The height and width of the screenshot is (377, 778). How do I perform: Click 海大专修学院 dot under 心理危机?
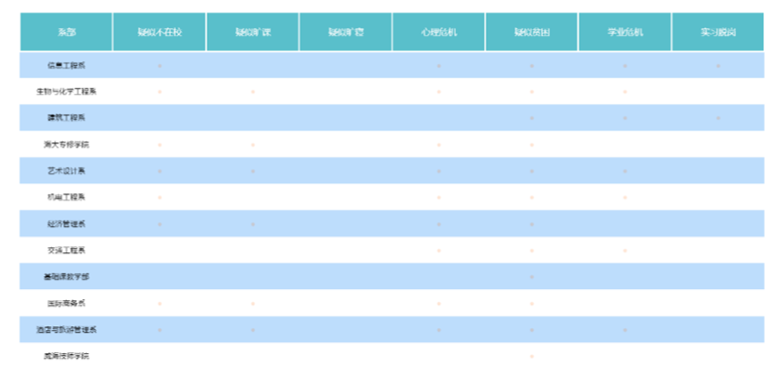439,145
